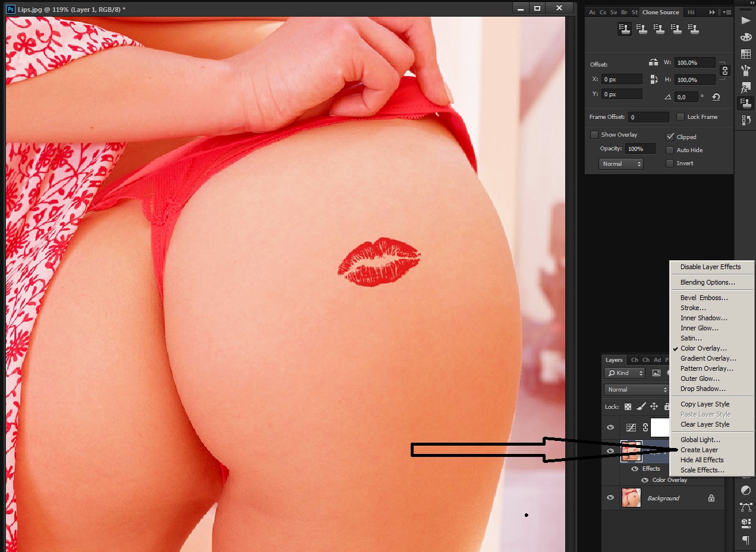756x552 pixels.
Task: Select the third clone source stamp
Action: [x=659, y=29]
